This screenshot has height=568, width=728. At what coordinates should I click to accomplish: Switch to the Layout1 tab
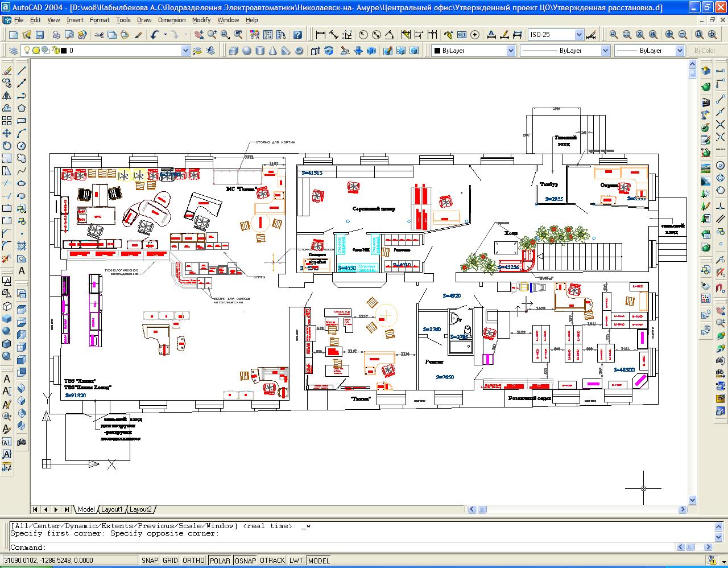tap(112, 509)
